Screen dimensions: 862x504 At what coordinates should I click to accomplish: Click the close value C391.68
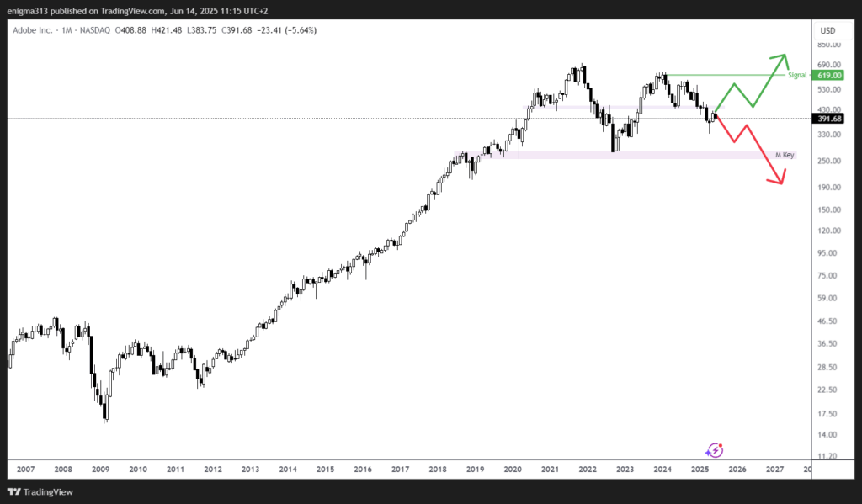(x=237, y=30)
